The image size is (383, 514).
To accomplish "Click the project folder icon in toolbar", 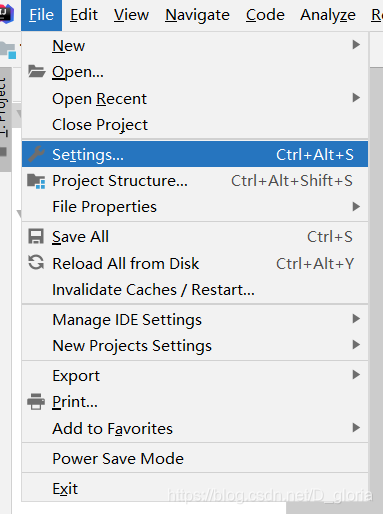I will (8, 51).
